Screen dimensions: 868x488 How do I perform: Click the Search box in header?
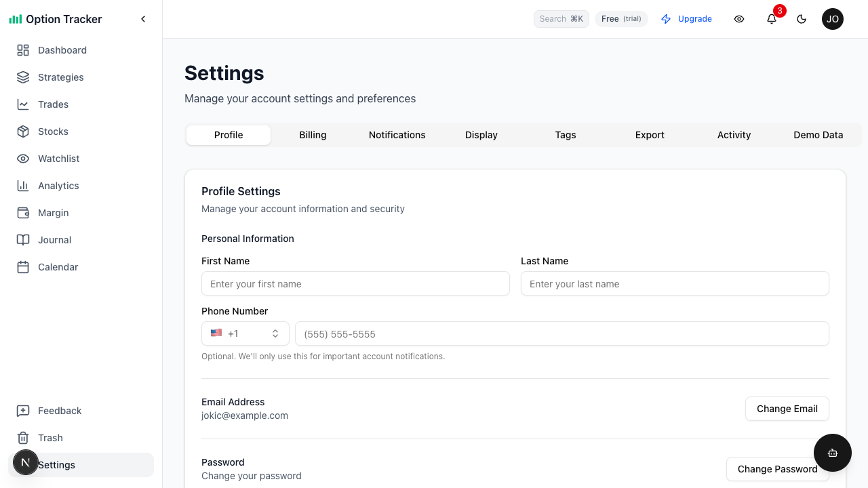tap(561, 19)
